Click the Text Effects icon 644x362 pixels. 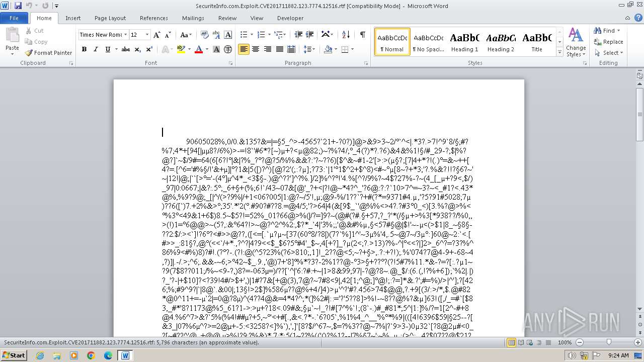coord(165,49)
